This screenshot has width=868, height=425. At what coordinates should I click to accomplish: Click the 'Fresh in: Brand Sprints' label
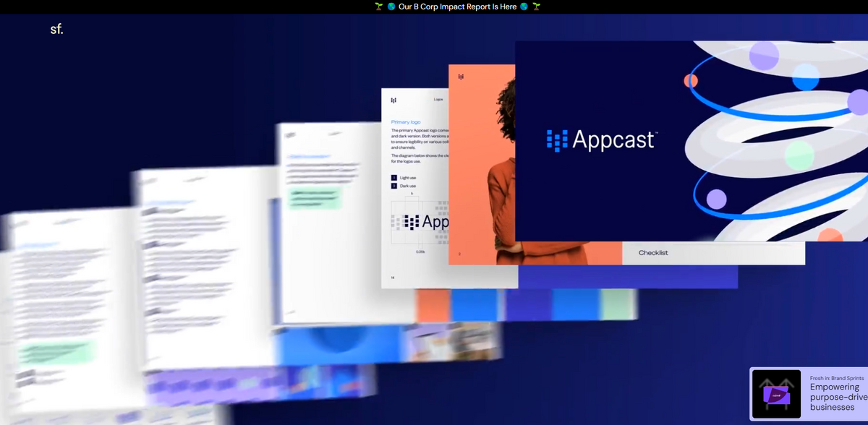[838, 378]
